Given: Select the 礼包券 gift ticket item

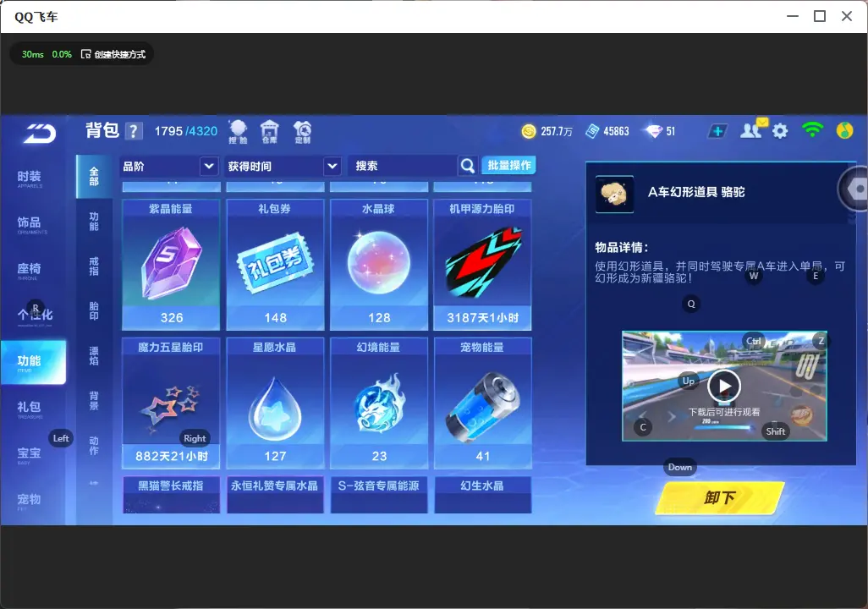Looking at the screenshot, I should [275, 265].
